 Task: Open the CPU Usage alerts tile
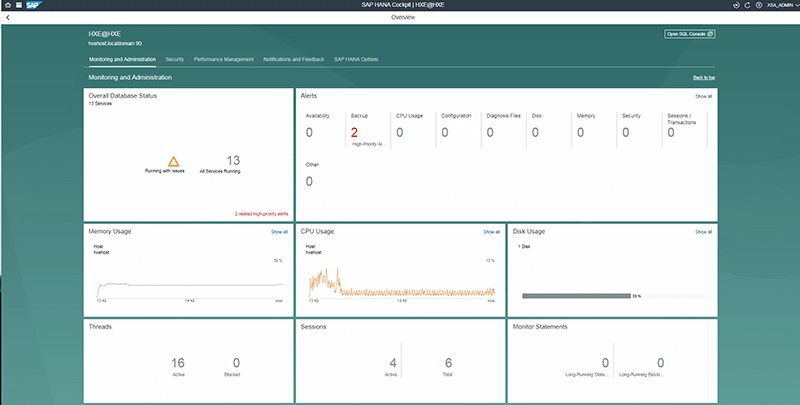coord(413,130)
